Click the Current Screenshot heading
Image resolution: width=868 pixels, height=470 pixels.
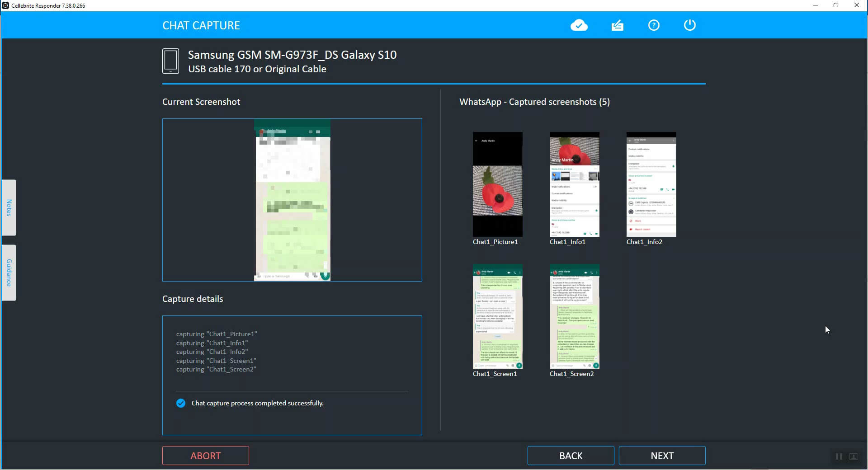tap(201, 102)
